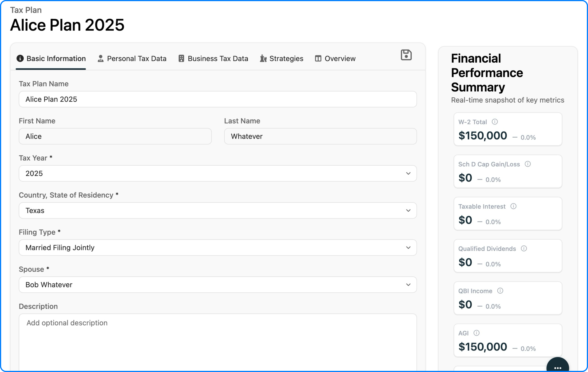Switch to the Basic Information tab

(x=51, y=59)
